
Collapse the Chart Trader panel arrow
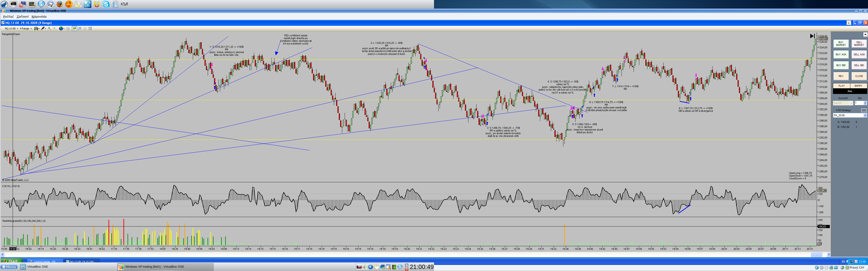click(x=865, y=34)
